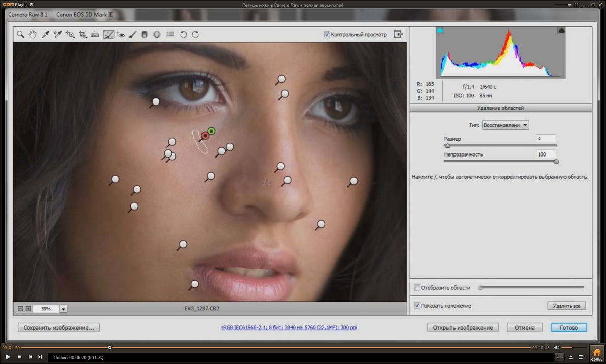Click the active Spot Removal tool
This screenshot has width=606, height=364.
click(108, 34)
